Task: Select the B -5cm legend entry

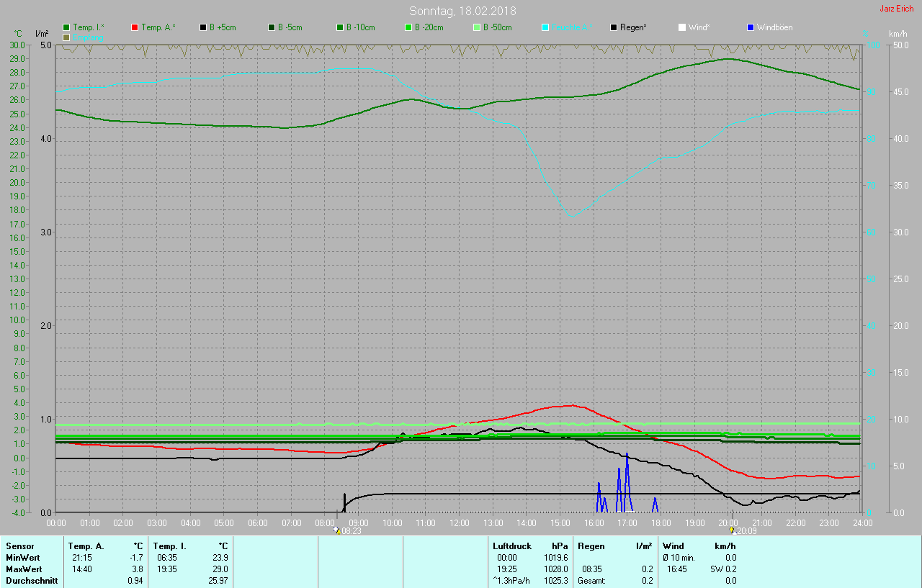Action: (290, 27)
